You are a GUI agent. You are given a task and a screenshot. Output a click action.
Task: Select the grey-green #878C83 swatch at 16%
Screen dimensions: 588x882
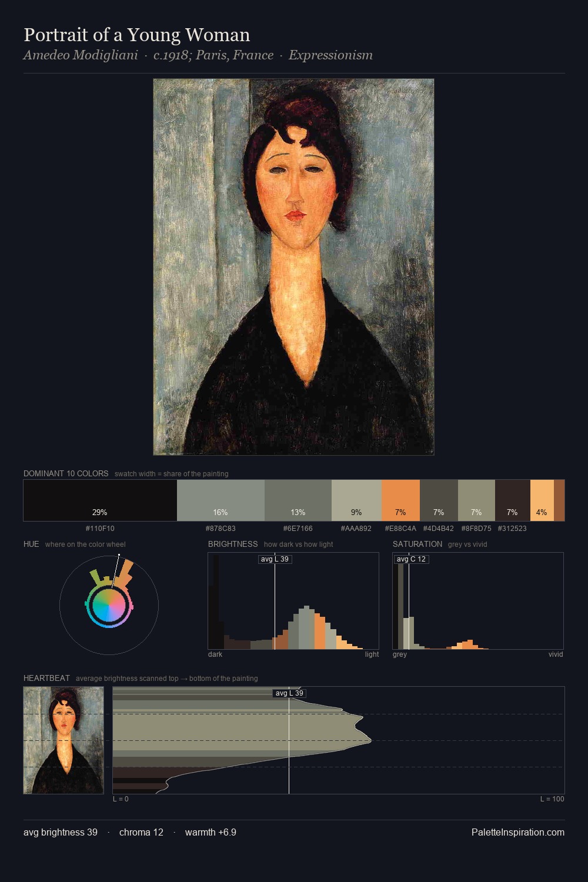coord(220,500)
